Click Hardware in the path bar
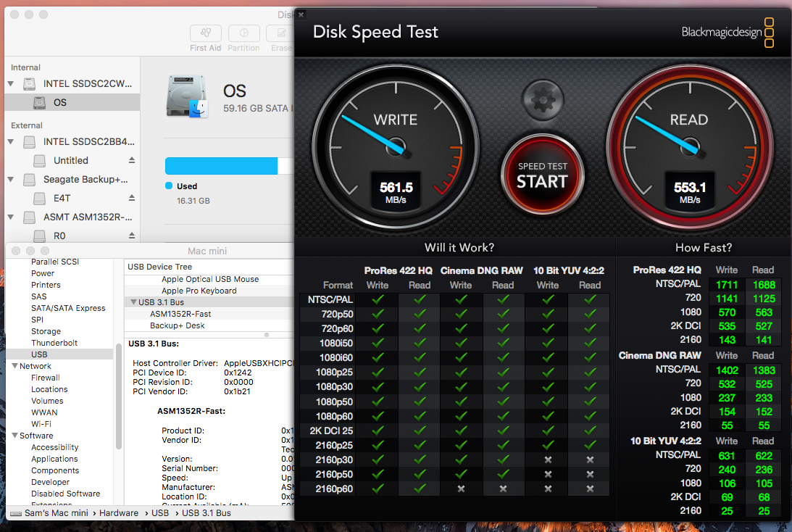Viewport: 792px width, 532px height. (x=119, y=513)
